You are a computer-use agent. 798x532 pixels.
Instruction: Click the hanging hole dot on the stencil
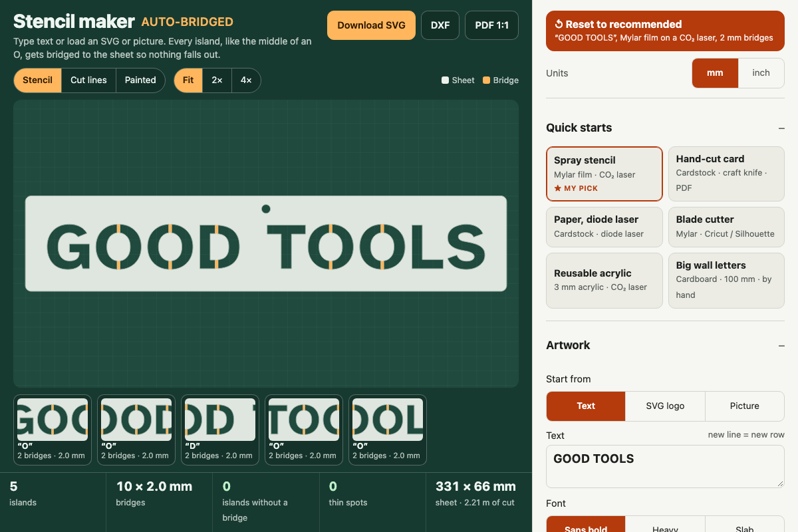point(266,209)
